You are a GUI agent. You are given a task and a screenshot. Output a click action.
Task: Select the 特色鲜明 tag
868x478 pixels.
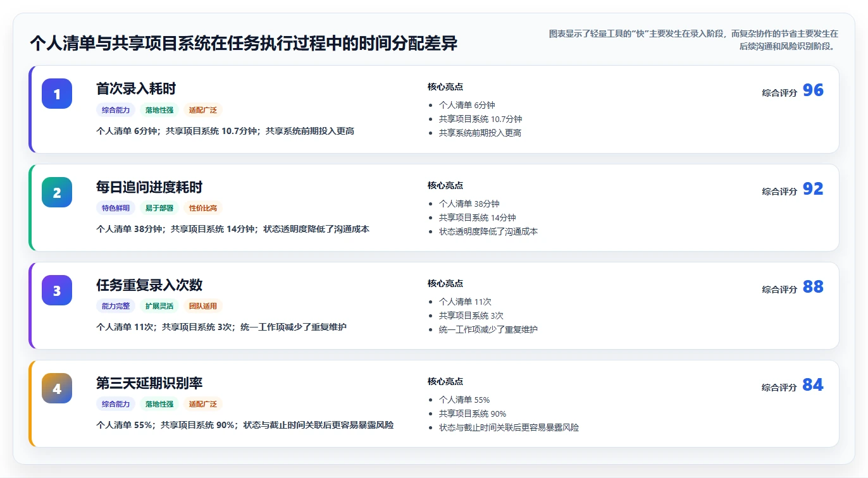pyautogui.click(x=116, y=208)
